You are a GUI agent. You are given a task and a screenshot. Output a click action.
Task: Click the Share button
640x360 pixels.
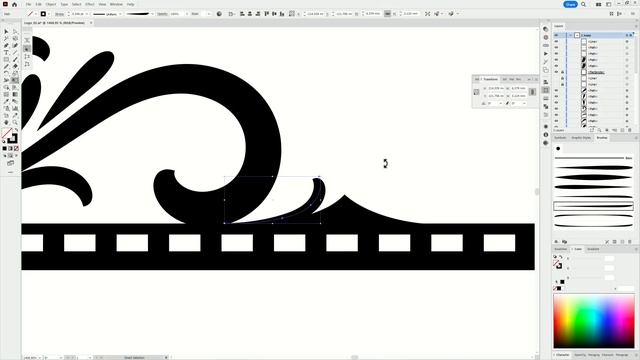point(570,4)
